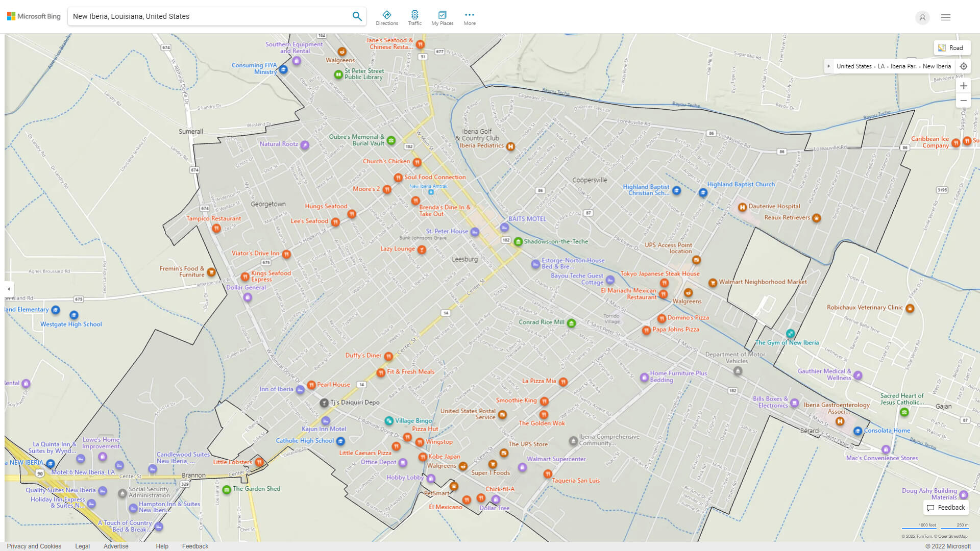Screen dimensions: 980x551
Task: Open Directions panel
Action: (x=386, y=18)
